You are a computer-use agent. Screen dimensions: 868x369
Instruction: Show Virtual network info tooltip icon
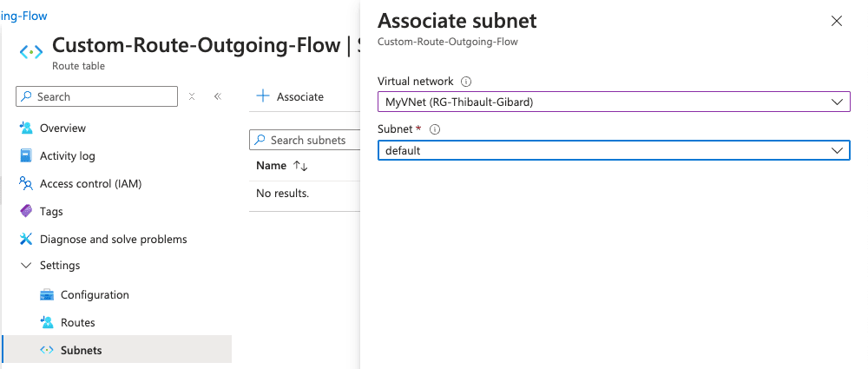pyautogui.click(x=466, y=82)
